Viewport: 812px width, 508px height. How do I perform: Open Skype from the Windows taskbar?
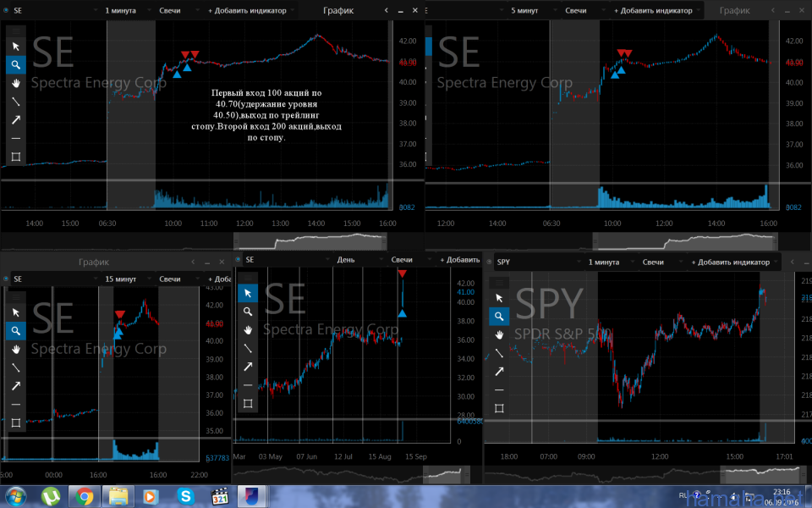(x=185, y=495)
